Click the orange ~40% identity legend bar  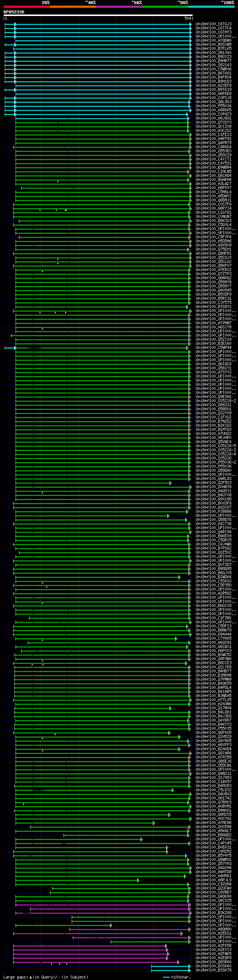[73, 6]
